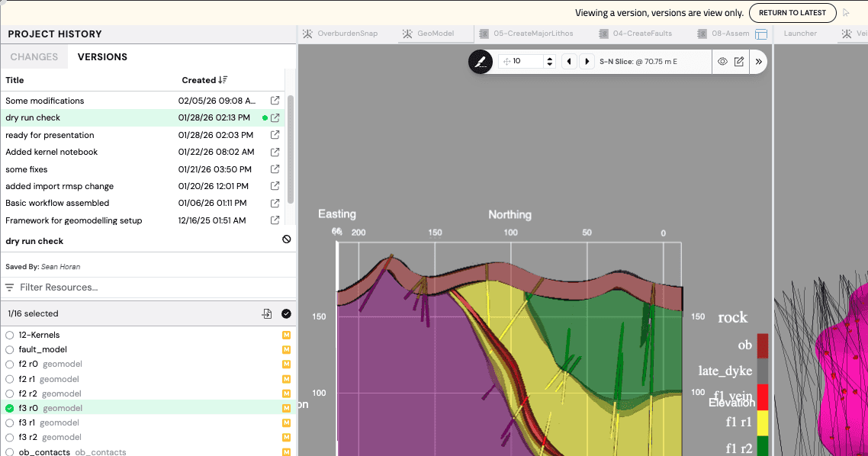Open the 05-CreateMajorLithos tab
This screenshot has height=456, width=868.
click(526, 34)
